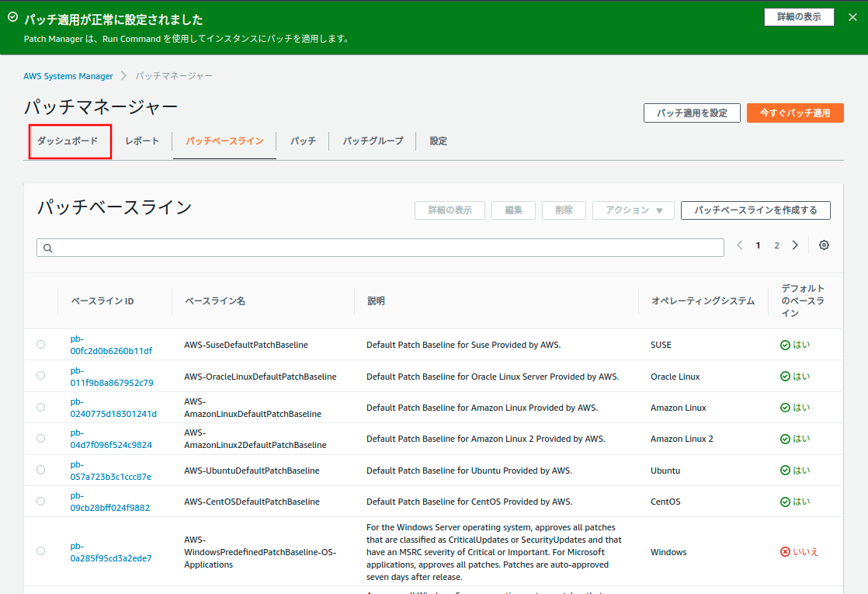Screen dimensions: 868x594
Task: Go to page 2 of baselines
Action: click(776, 245)
